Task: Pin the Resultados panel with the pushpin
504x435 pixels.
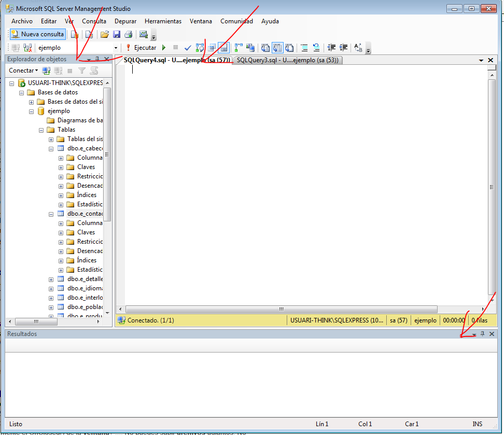Action: (482, 334)
